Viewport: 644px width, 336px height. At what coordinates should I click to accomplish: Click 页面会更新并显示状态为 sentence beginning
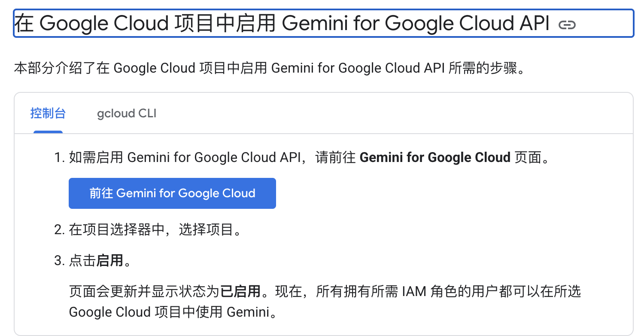click(144, 291)
